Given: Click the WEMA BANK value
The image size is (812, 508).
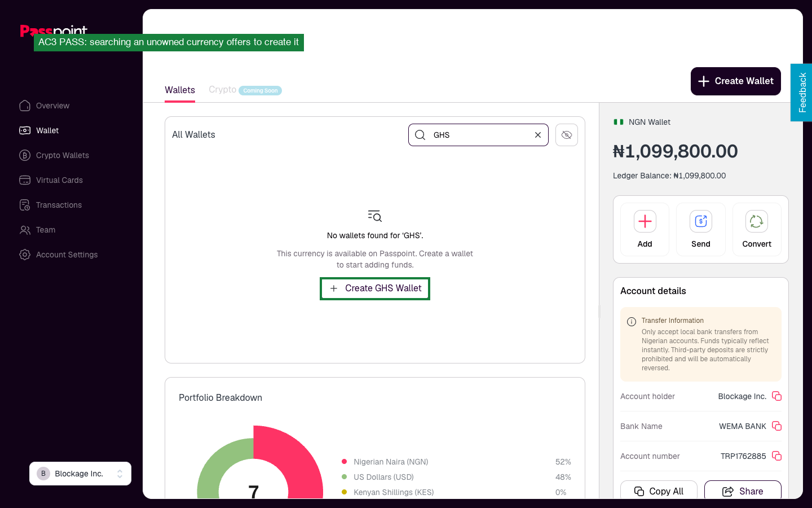Looking at the screenshot, I should 743,426.
